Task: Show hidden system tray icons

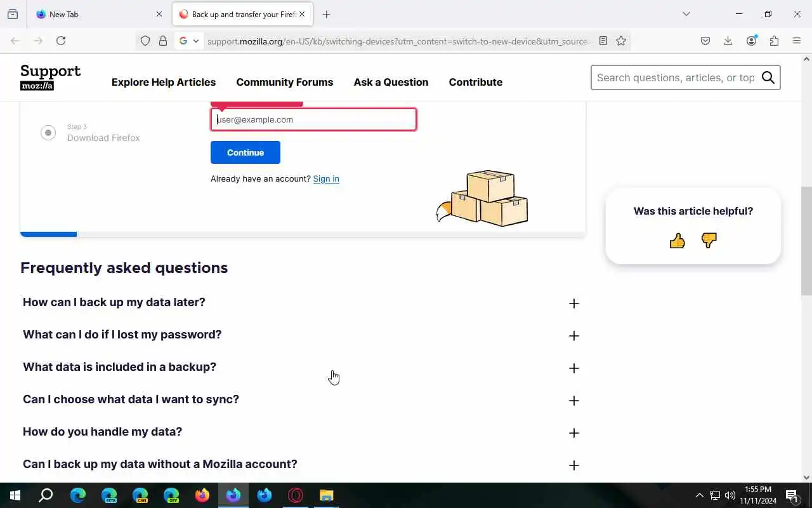Action: [x=699, y=495]
